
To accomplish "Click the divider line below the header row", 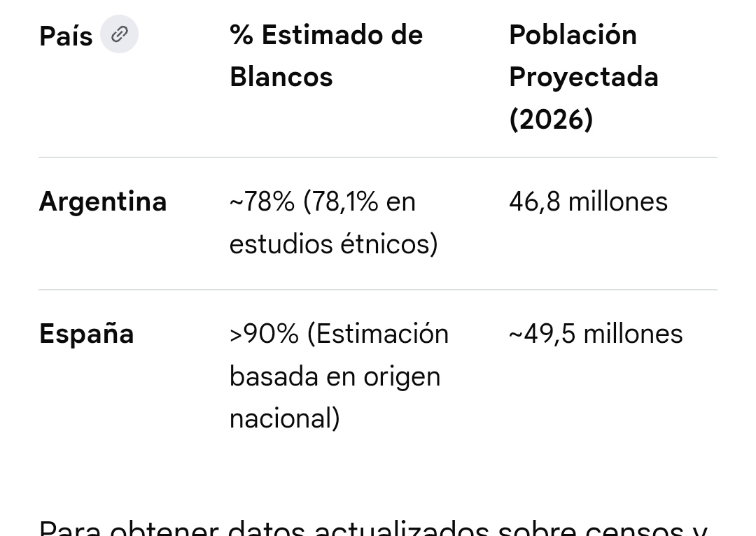I will (378, 157).
